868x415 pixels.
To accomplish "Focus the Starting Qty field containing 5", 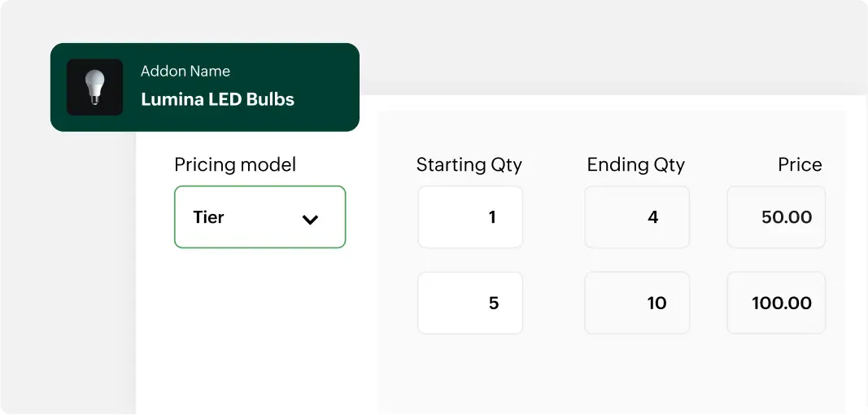I will coord(470,304).
